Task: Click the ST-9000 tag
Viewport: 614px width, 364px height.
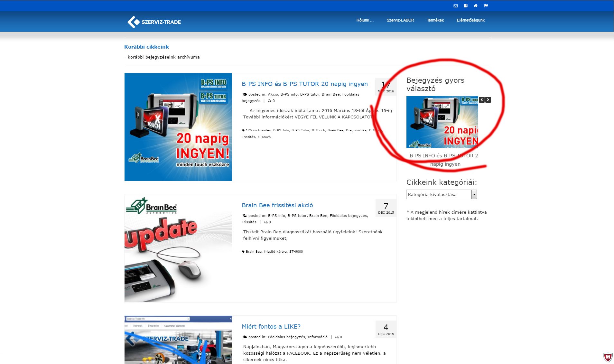Action: (296, 252)
